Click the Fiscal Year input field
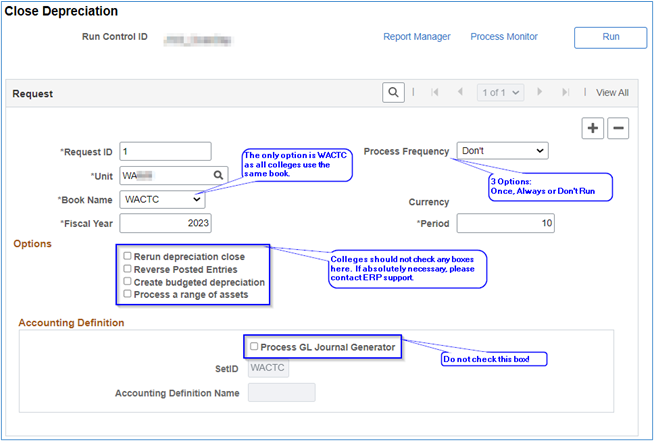This screenshot has width=654, height=441. [x=165, y=223]
